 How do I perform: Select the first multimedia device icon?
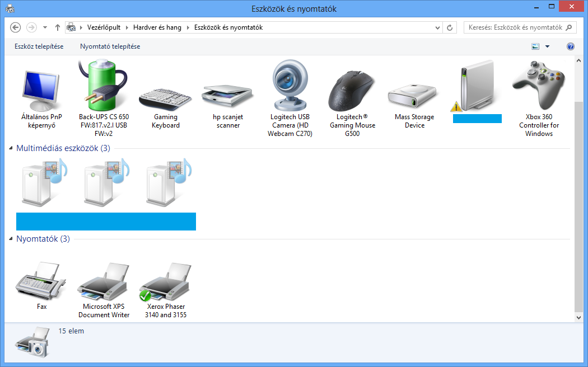(x=44, y=182)
